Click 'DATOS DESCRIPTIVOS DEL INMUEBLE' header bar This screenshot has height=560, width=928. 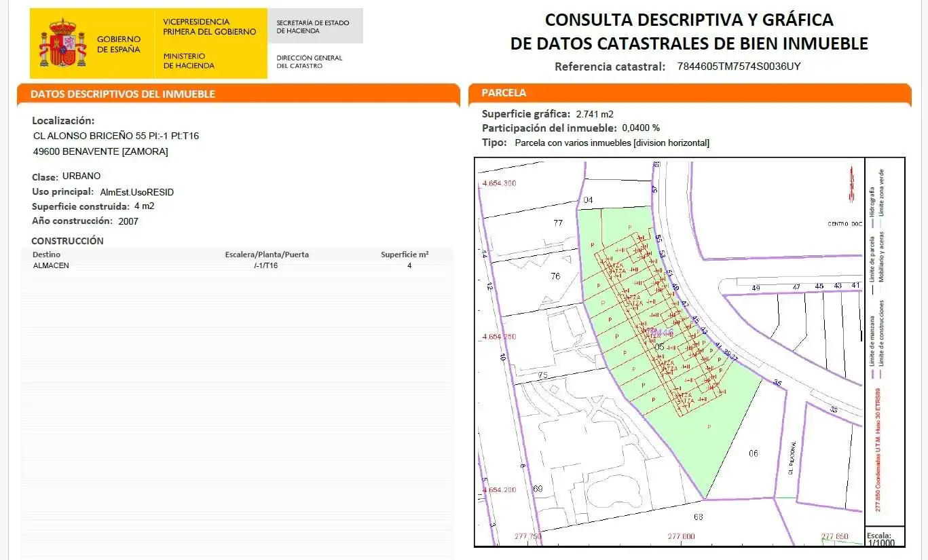(238, 94)
